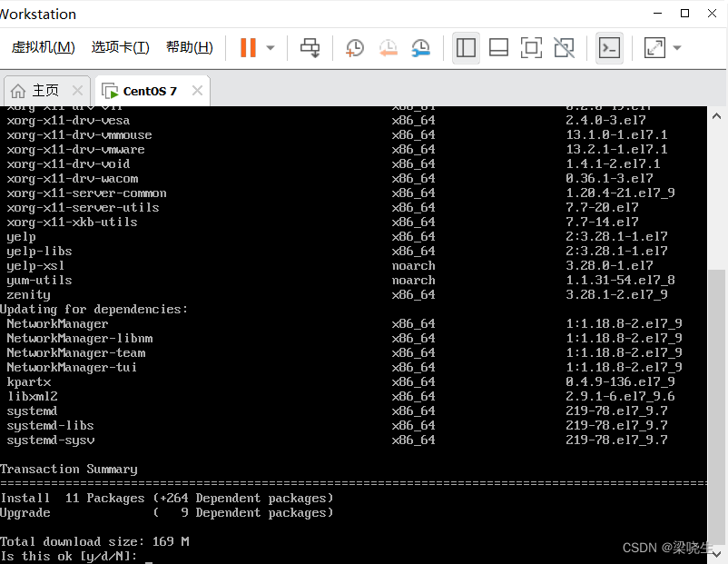Click the home icon on 主页 tab
728x564 pixels.
(x=18, y=91)
